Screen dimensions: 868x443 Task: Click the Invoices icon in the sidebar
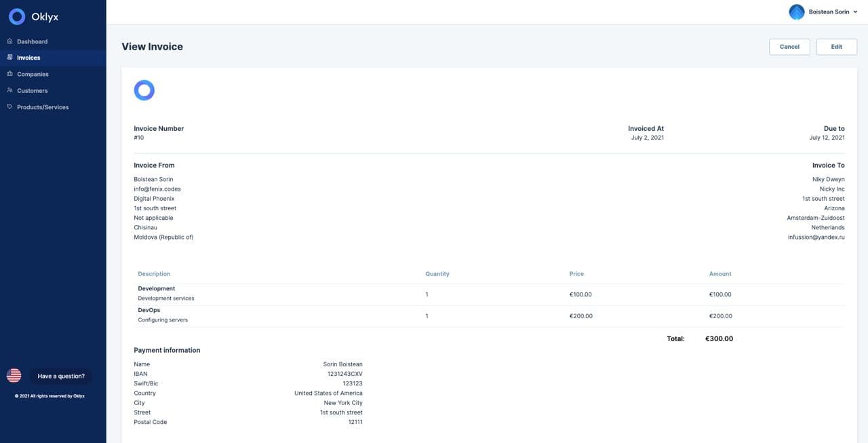pyautogui.click(x=9, y=58)
